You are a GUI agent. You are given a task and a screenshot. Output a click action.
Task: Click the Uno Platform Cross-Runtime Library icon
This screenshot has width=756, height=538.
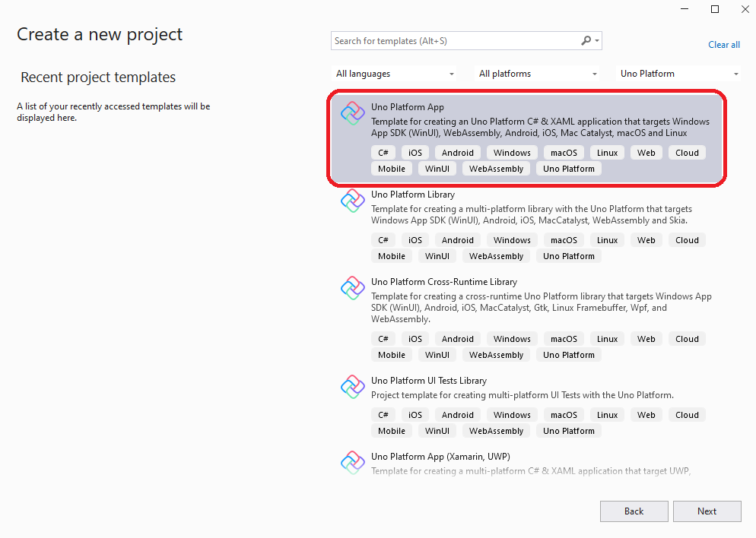pos(352,287)
